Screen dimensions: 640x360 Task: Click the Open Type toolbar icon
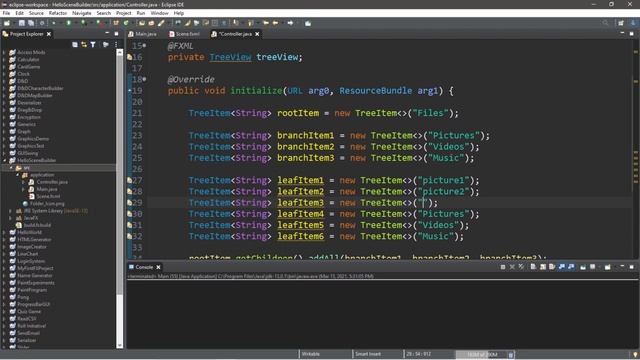pyautogui.click(x=142, y=23)
